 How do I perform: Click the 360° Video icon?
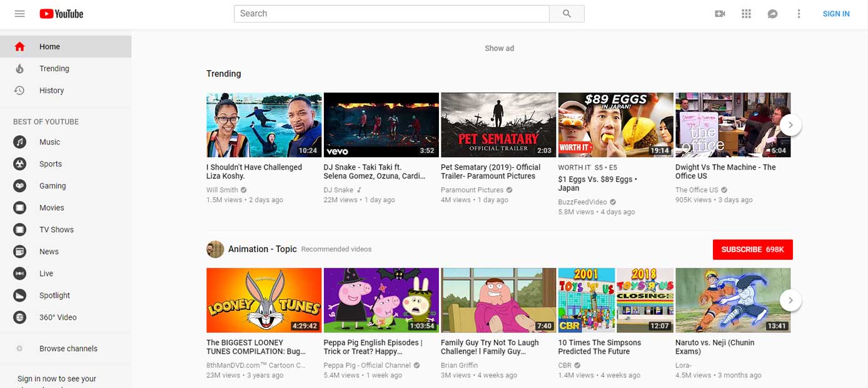point(20,317)
